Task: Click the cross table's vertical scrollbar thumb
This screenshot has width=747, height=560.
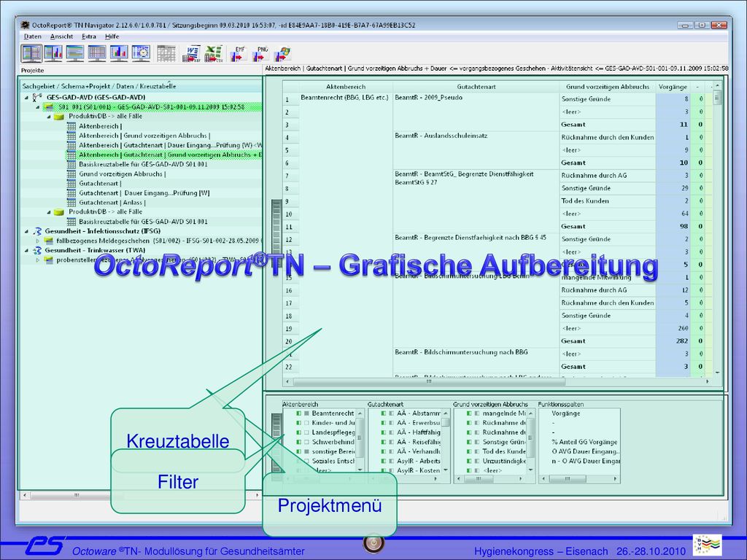Action: tap(717, 98)
